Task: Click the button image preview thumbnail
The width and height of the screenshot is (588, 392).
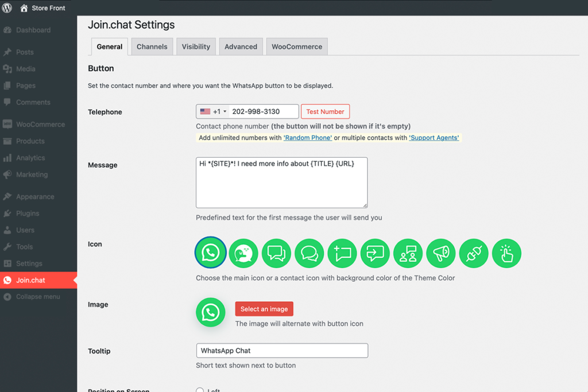Action: [x=210, y=312]
